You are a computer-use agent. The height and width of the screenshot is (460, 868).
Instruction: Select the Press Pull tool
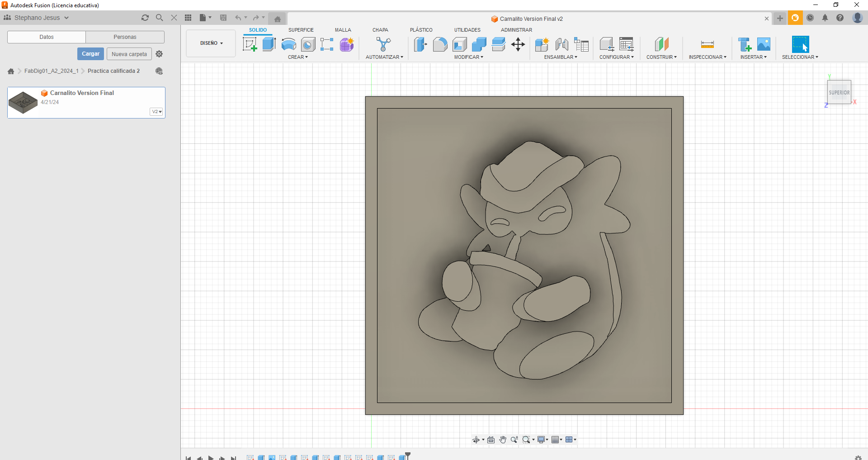click(x=420, y=44)
